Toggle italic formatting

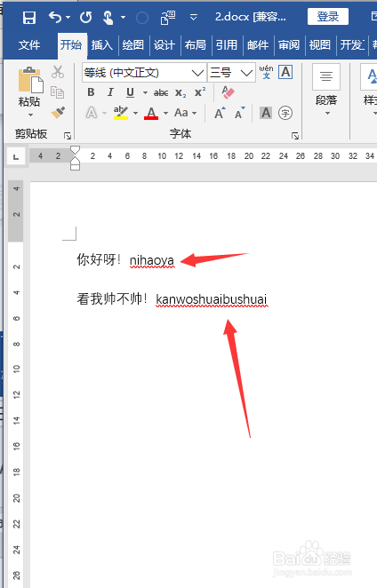click(110, 92)
